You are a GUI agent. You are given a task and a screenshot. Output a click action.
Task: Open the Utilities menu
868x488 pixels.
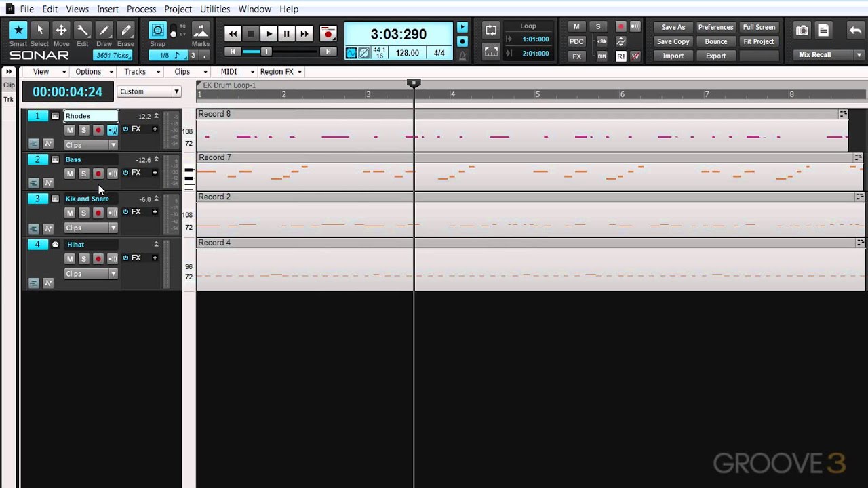pyautogui.click(x=215, y=9)
